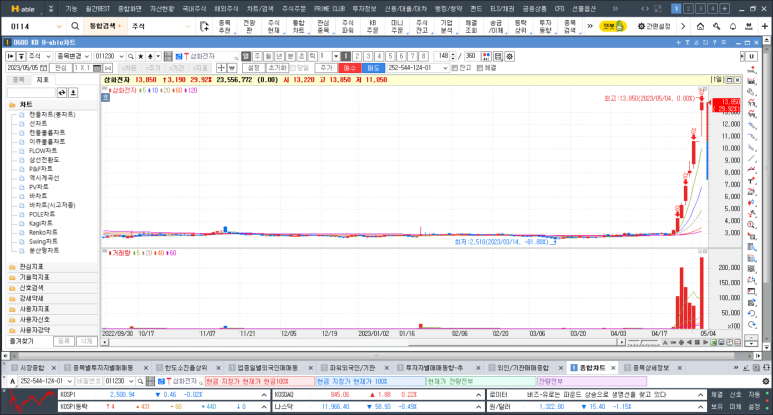
Task: Select Renko차트 in the chart tree
Action: [43, 232]
